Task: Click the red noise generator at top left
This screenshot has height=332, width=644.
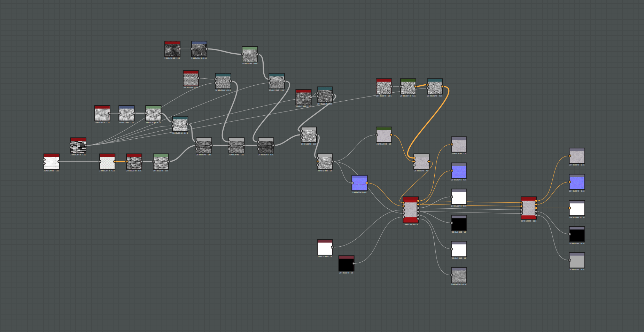Action: coord(172,49)
